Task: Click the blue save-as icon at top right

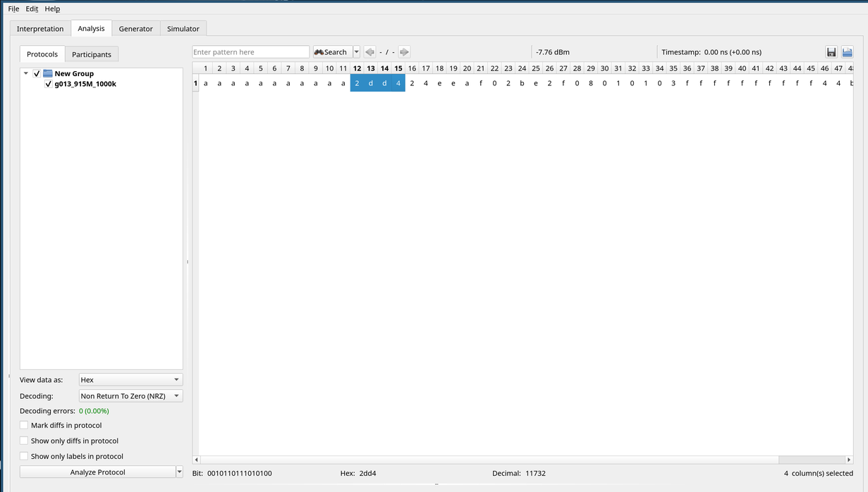Action: coord(847,52)
